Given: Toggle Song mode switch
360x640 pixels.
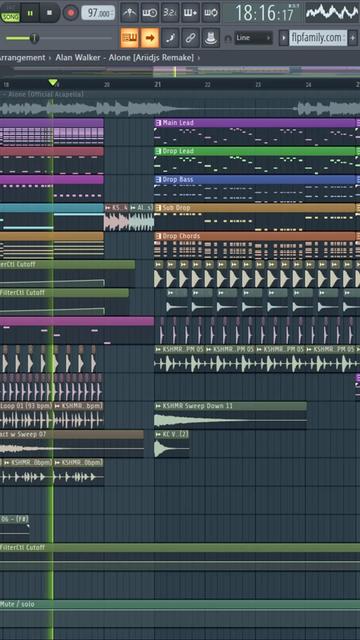Looking at the screenshot, I should point(10,16).
